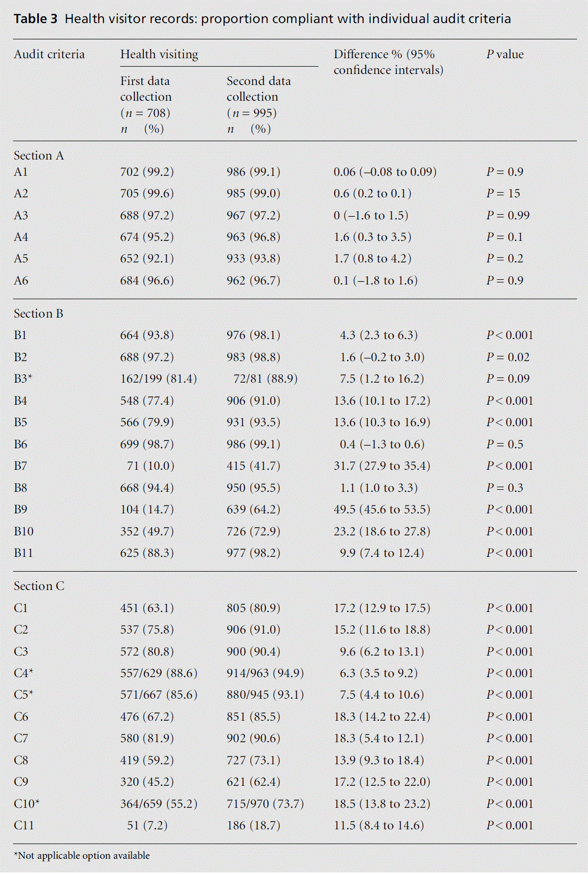Select the 'P = 0.99' cell in row A3
This screenshot has height=874, width=588.
click(x=508, y=216)
